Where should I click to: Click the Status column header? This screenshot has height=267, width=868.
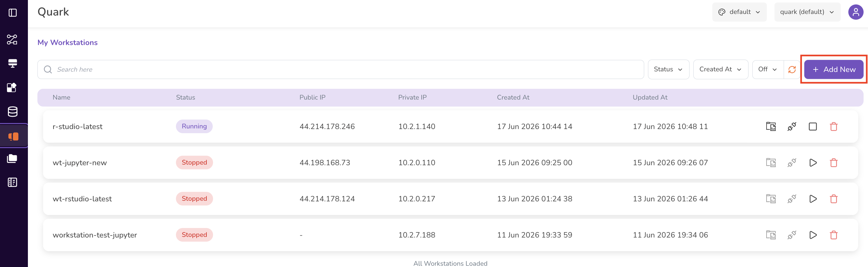click(185, 97)
